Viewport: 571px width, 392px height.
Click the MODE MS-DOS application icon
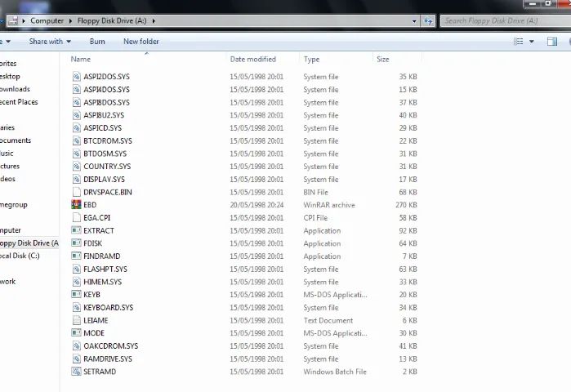[x=76, y=333]
